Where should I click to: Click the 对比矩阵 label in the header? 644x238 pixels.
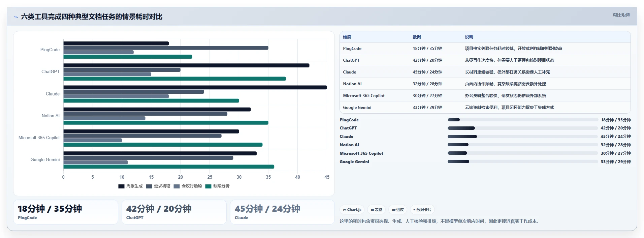(x=621, y=15)
